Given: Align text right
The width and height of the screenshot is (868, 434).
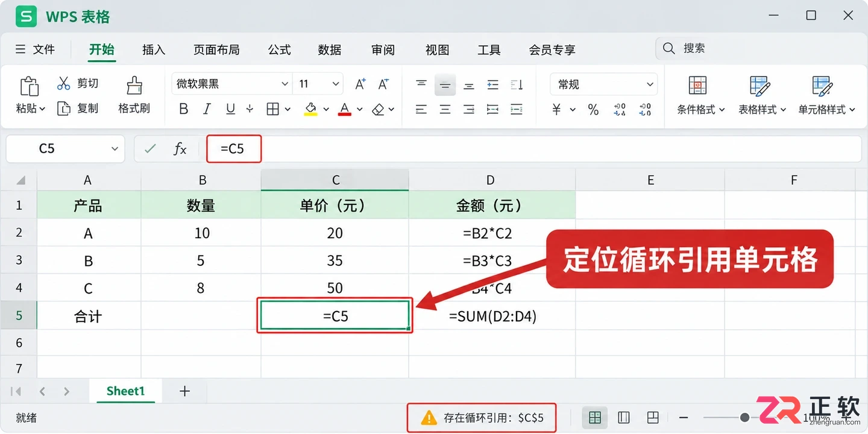Looking at the screenshot, I should pyautogui.click(x=469, y=109).
